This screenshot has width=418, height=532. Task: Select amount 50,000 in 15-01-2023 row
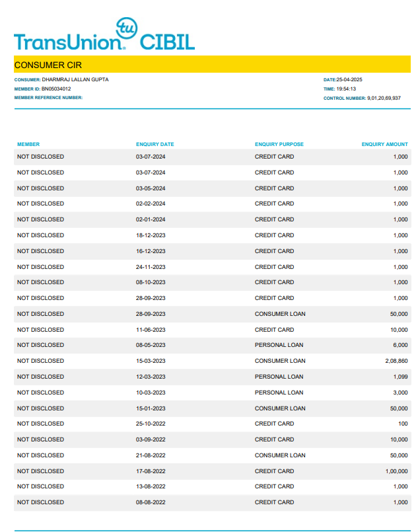399,408
